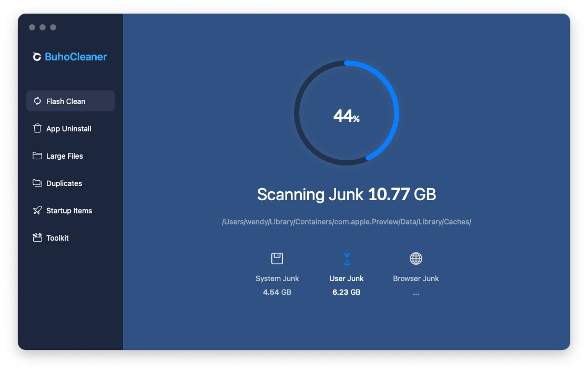Click the Duplicates stacked folders icon

pyautogui.click(x=37, y=183)
